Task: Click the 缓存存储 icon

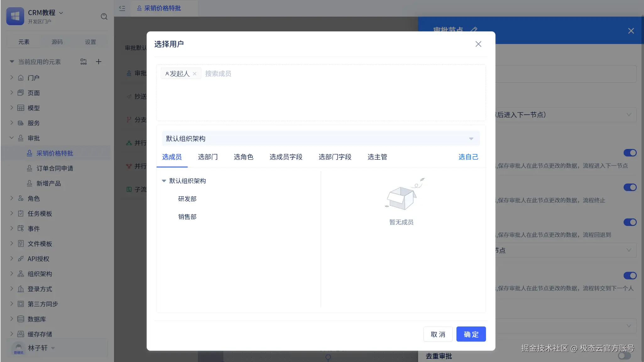Action: coord(20,334)
